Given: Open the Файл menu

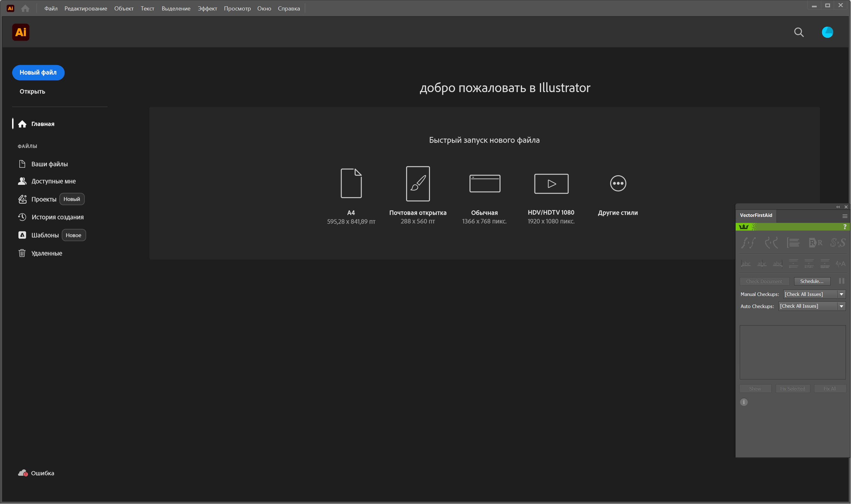Looking at the screenshot, I should click(51, 9).
